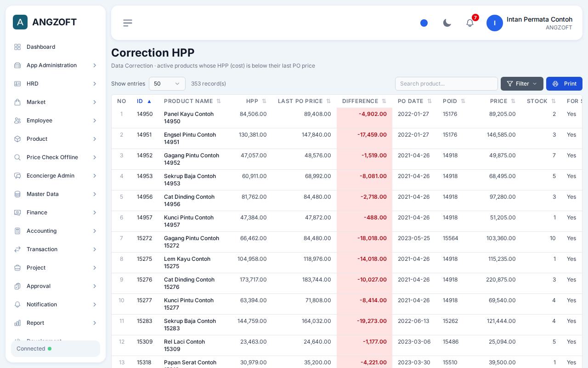Click the App Administration sidebar icon
The height and width of the screenshot is (368, 588).
point(17,65)
